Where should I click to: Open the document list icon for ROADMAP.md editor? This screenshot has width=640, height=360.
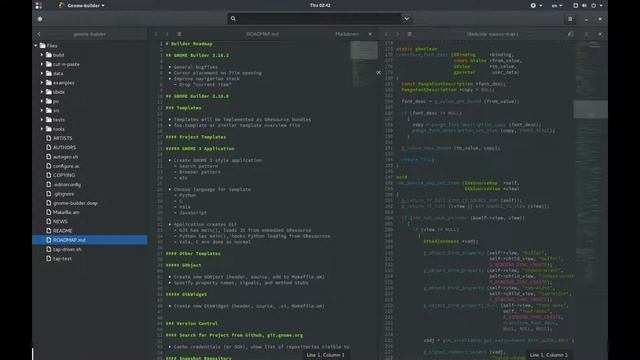pos(179,34)
